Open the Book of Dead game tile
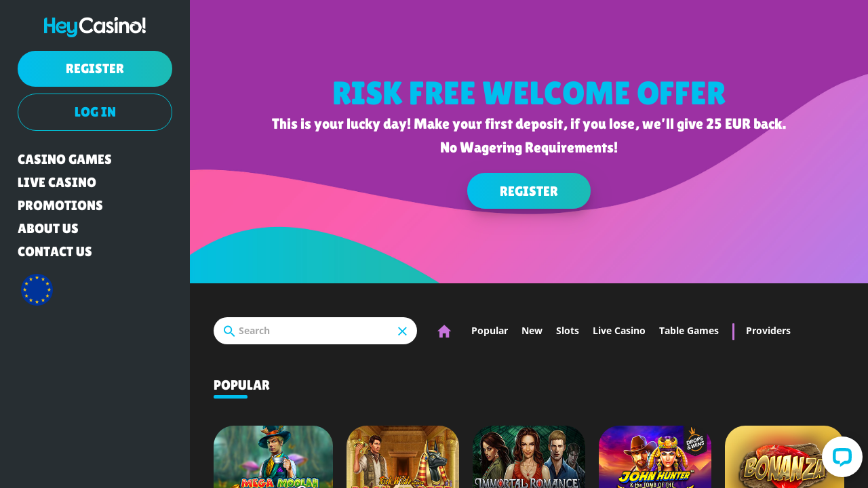The width and height of the screenshot is (868, 488). click(403, 457)
